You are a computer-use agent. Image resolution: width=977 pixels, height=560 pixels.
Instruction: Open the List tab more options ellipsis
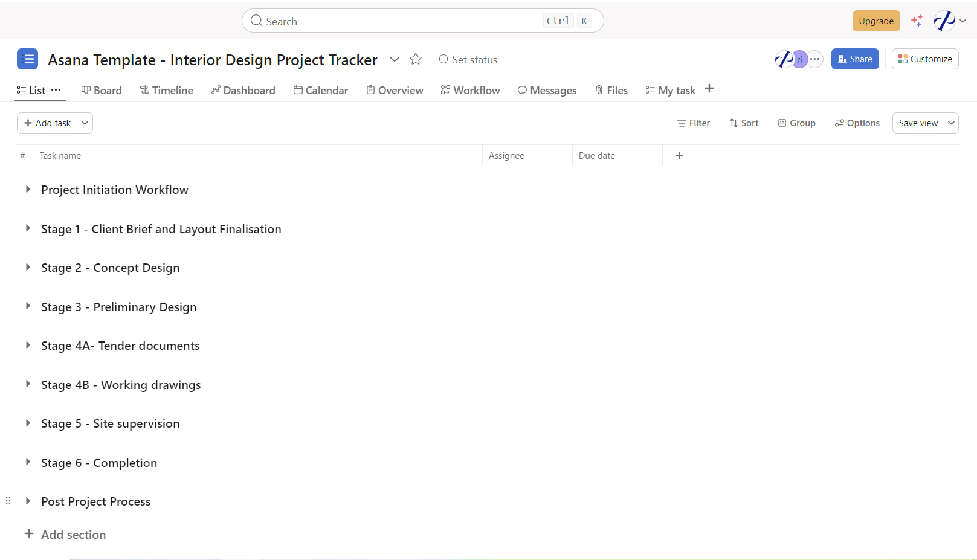(56, 89)
